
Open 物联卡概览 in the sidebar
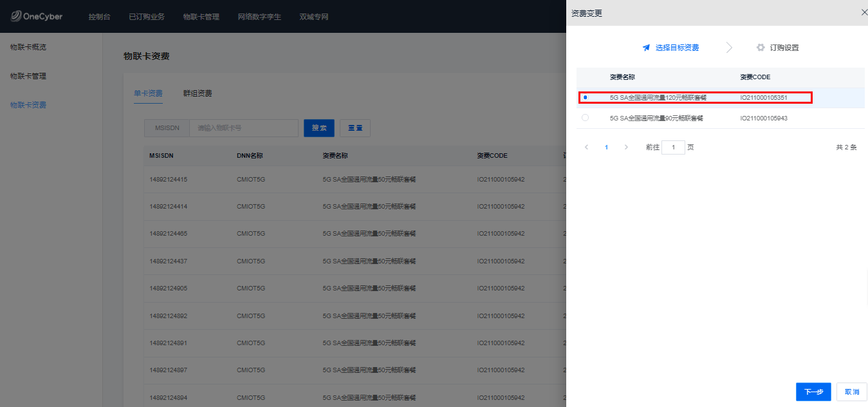tap(28, 47)
